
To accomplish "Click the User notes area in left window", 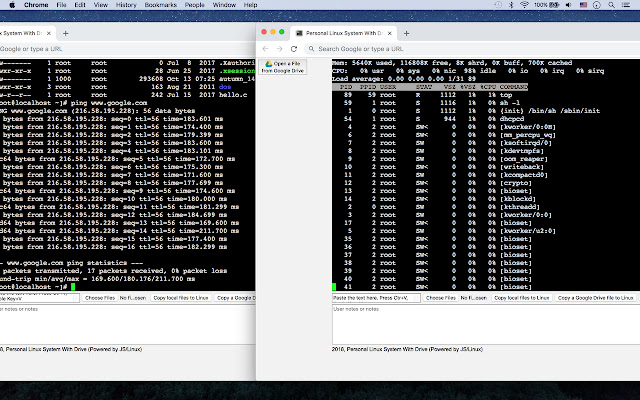I will 127,324.
